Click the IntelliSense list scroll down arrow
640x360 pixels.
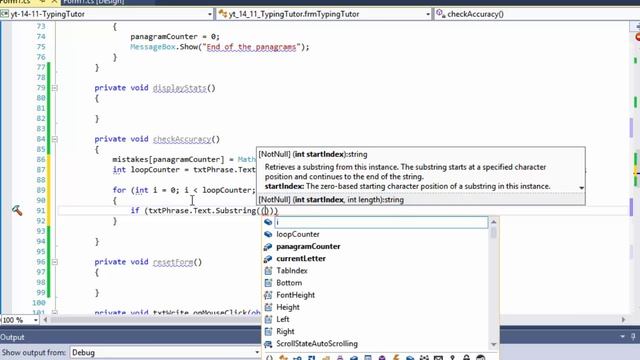493,345
